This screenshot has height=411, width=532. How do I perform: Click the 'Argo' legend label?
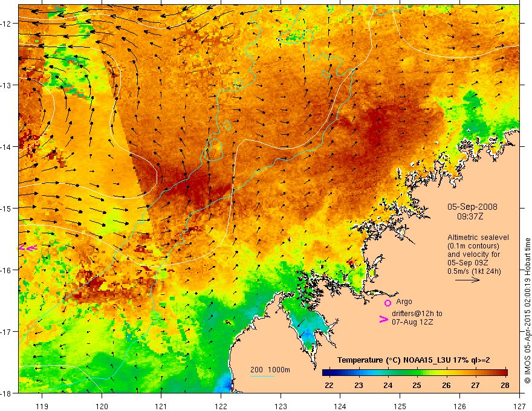(404, 302)
